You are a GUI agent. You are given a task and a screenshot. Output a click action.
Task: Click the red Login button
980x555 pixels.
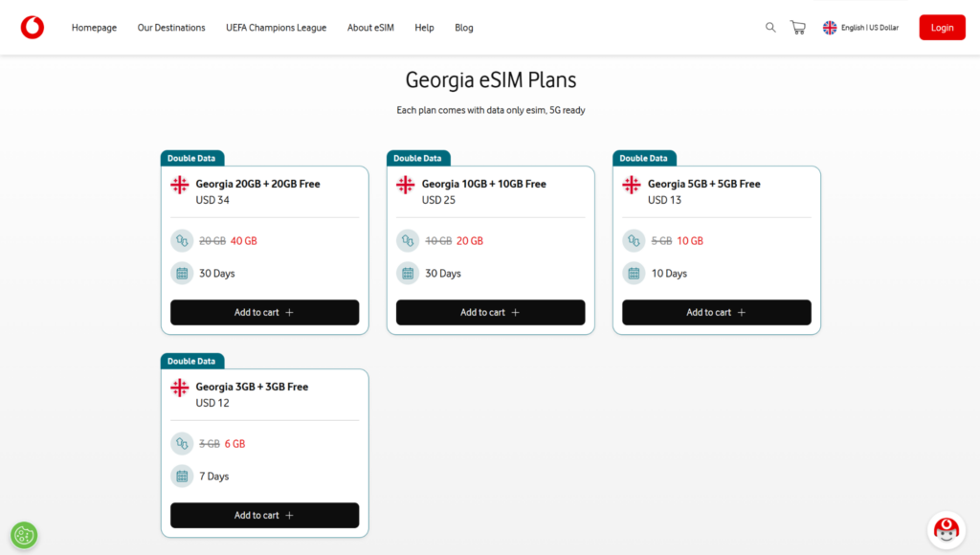tap(942, 28)
